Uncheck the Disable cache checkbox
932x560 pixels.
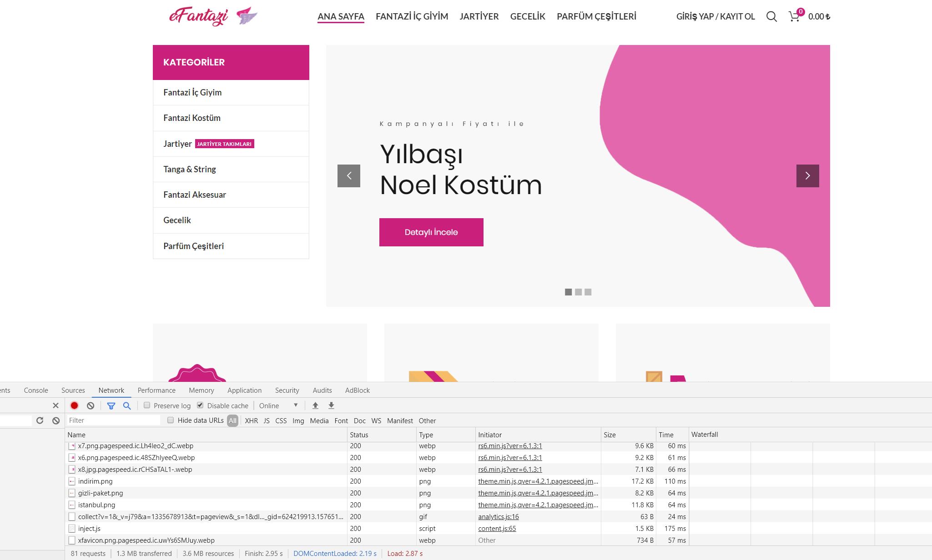200,405
